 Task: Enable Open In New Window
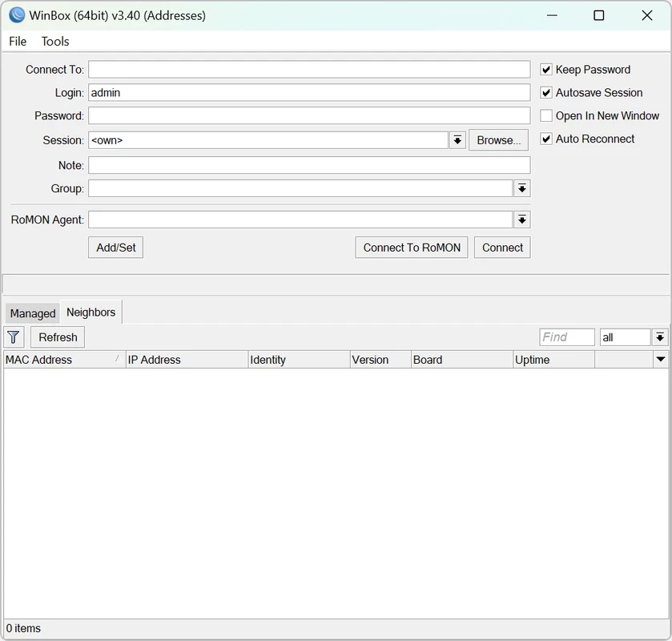546,116
